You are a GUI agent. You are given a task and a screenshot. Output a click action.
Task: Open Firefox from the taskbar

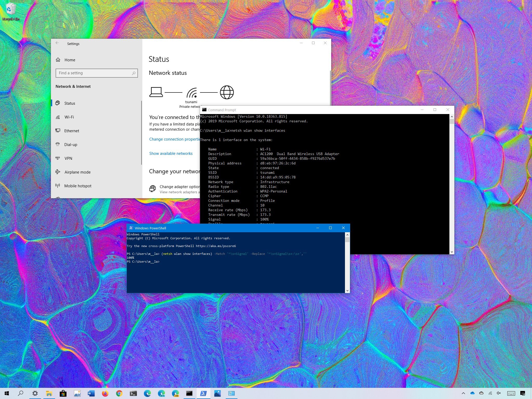click(105, 393)
